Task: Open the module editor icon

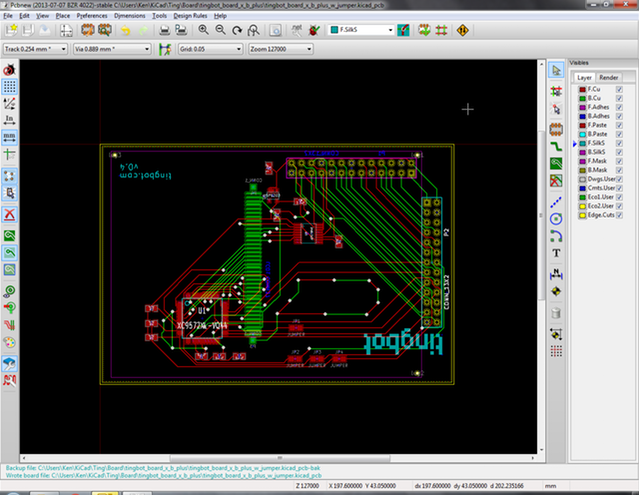Action: pyautogui.click(x=88, y=30)
